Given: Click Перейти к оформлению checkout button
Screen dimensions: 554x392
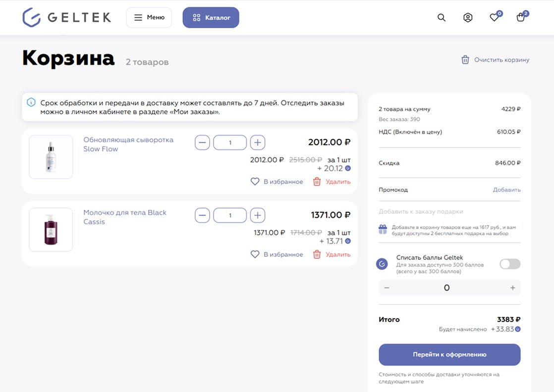Looking at the screenshot, I should point(449,355).
